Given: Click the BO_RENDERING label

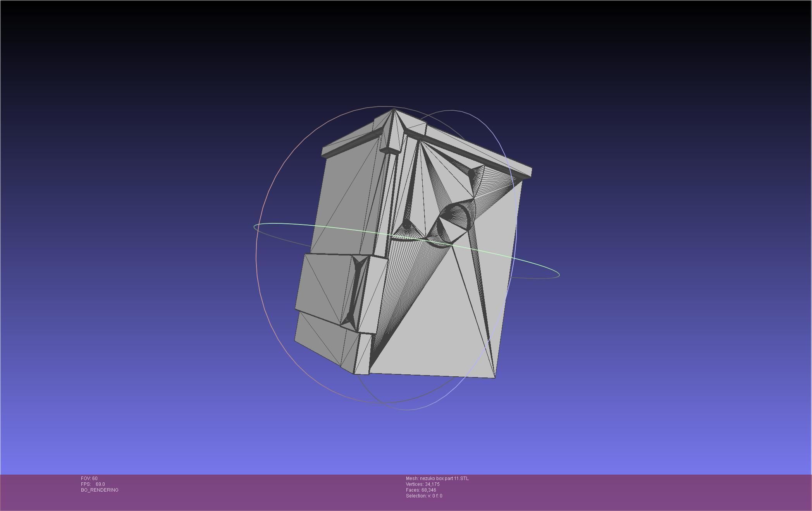Looking at the screenshot, I should point(100,490).
